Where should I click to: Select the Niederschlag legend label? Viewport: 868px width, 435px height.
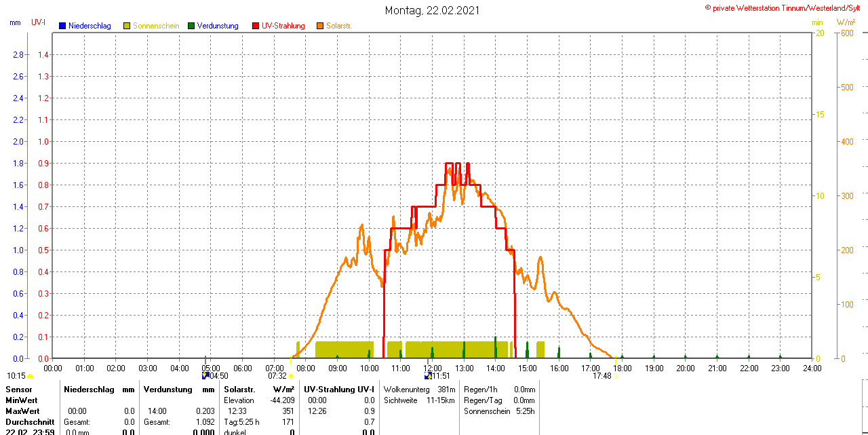click(x=90, y=26)
